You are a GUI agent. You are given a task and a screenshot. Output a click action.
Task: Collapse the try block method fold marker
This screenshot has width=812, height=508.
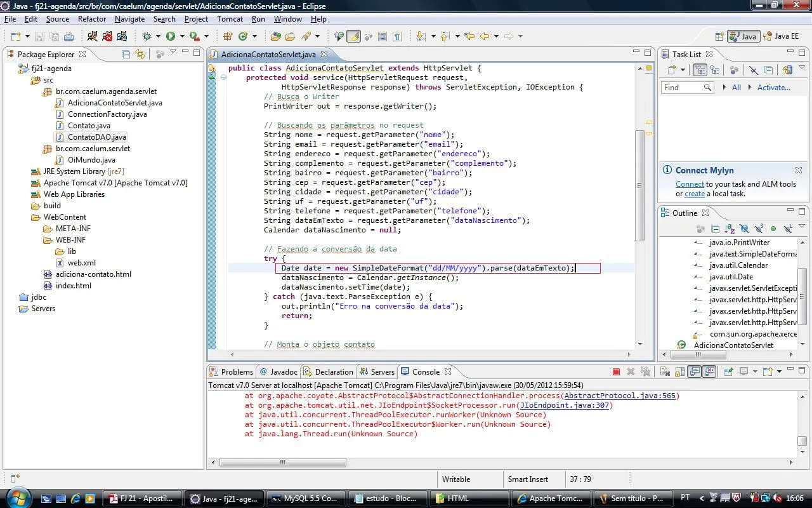click(223, 77)
